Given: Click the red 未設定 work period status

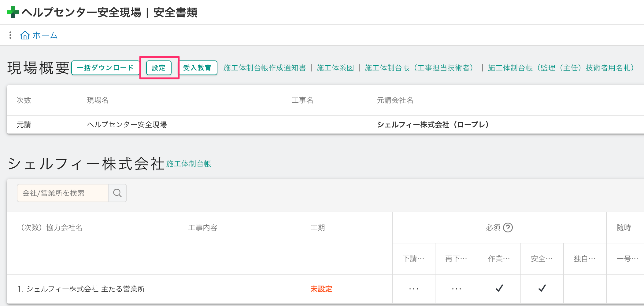Looking at the screenshot, I should (x=321, y=289).
